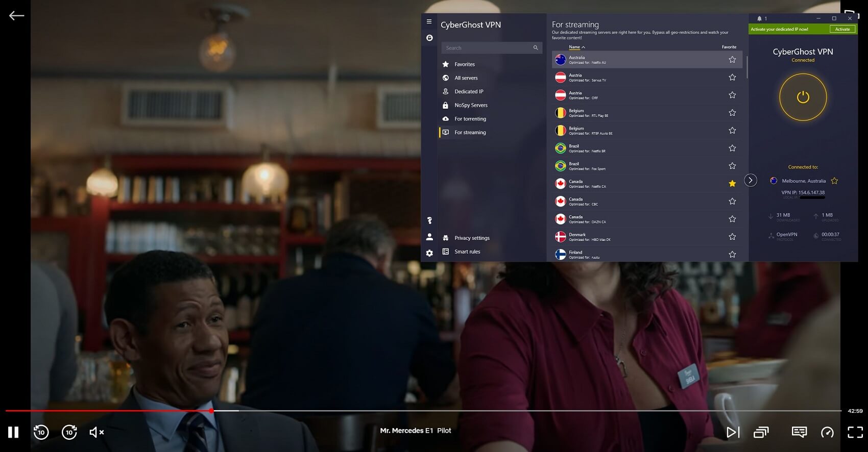Click the OpenVPN protocol indicator

click(786, 235)
